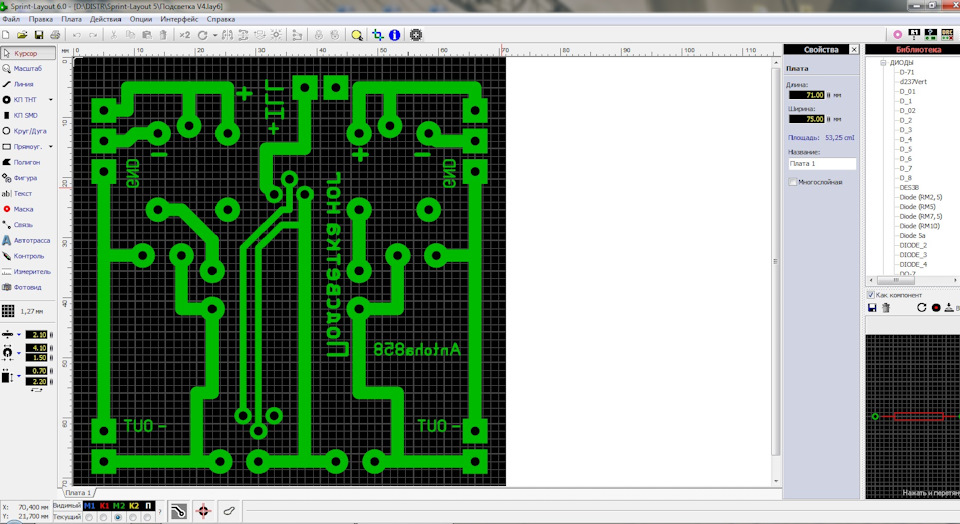Viewport: 960px width, 524px height.
Task: Expand the Прямоуг. tool dropdown arrow
Action: (51, 147)
